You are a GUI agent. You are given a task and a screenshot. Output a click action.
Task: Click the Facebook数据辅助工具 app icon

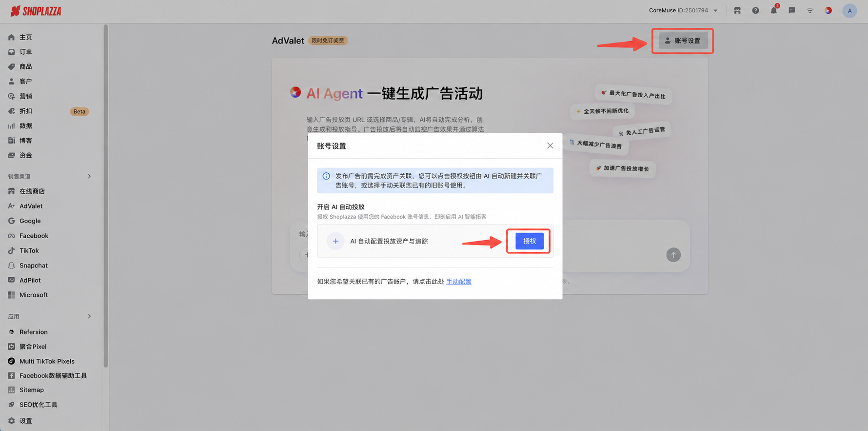(11, 375)
